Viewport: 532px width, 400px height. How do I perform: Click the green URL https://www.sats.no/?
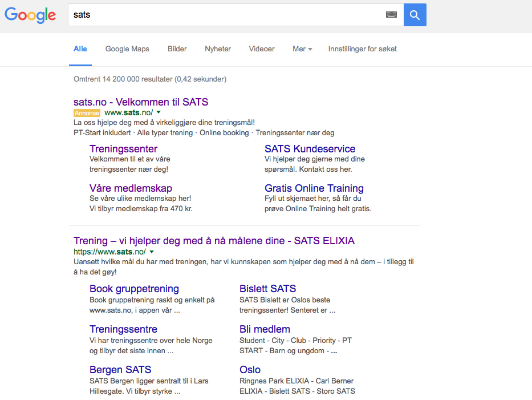pos(109,252)
